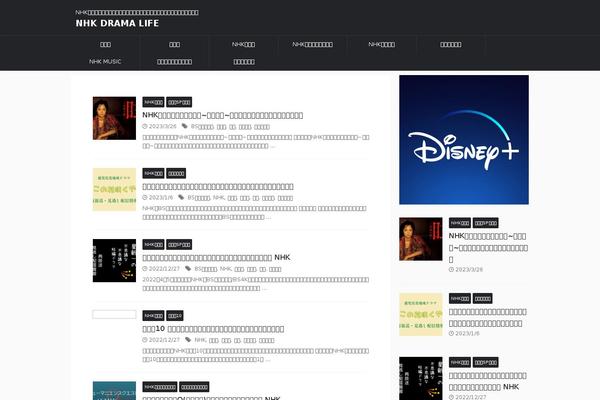600x400 pixels.
Task: Open blank white thumbnail of the '10' article
Action: pyautogui.click(x=114, y=315)
